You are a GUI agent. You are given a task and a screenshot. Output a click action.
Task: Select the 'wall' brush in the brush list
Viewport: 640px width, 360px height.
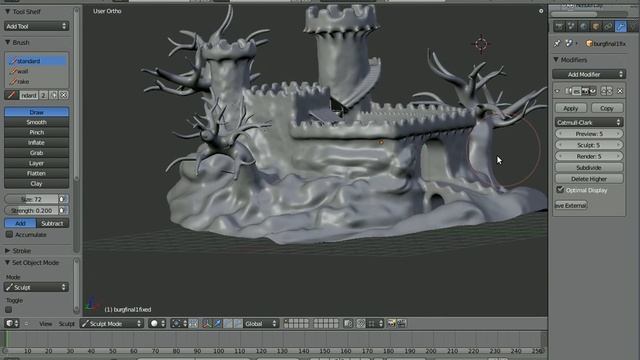click(36, 71)
